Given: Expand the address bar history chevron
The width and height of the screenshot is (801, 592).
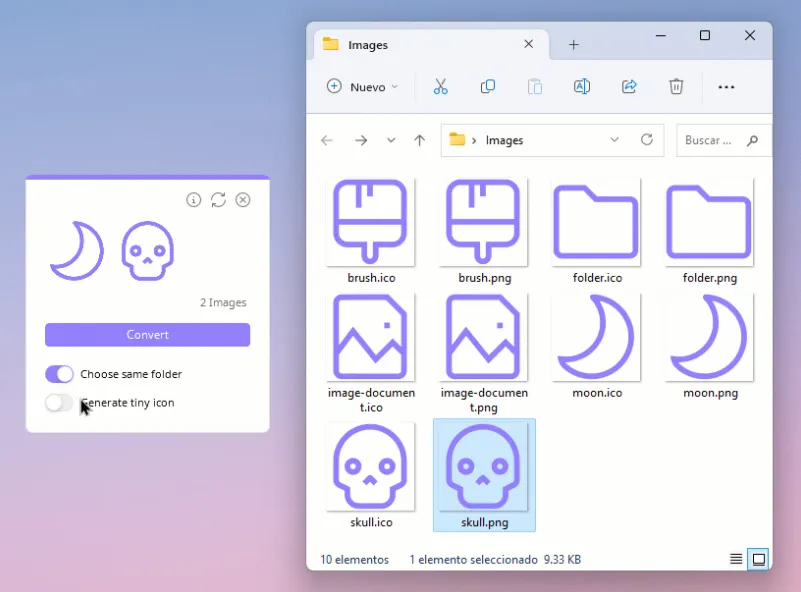Looking at the screenshot, I should pos(614,139).
